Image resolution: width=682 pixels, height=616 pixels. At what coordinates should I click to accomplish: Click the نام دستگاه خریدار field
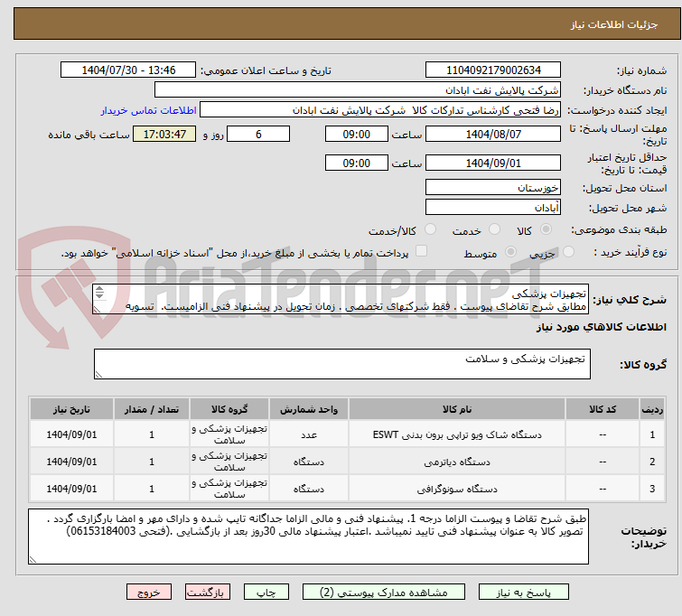[358, 90]
